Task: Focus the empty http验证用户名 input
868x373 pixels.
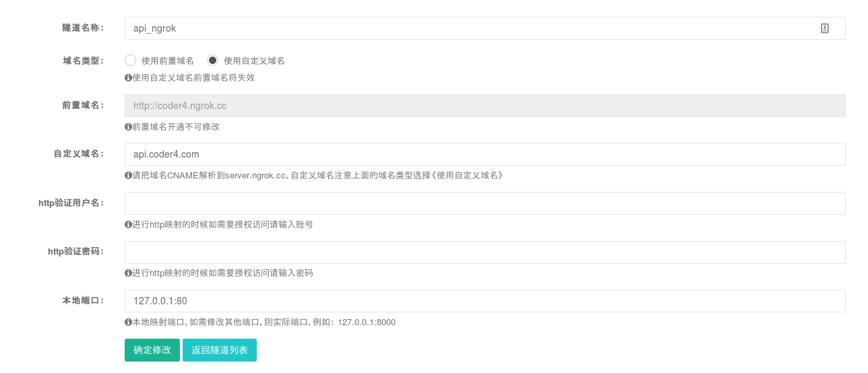Action: coord(485,203)
